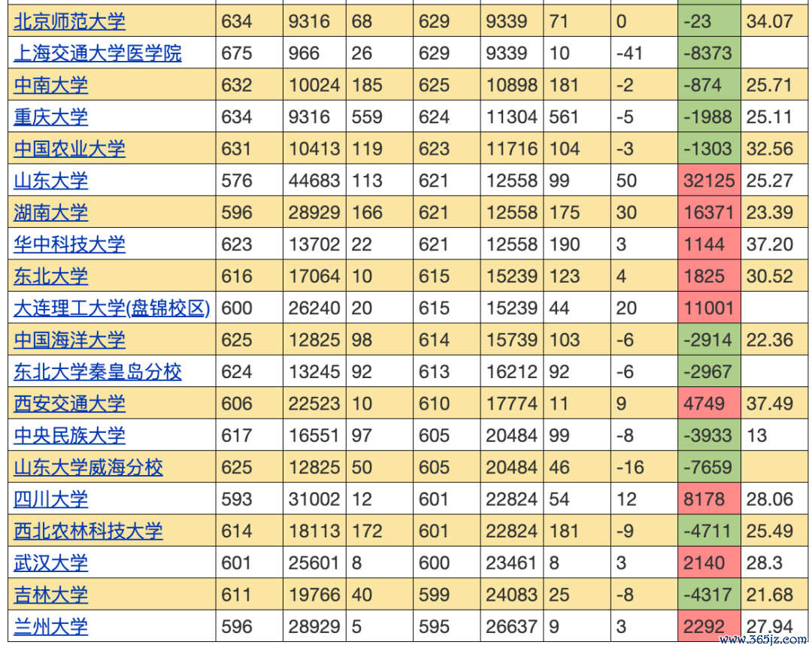The image size is (812, 651).
Task: Click value 559 in 重庆大学 row
Action: [x=367, y=117]
